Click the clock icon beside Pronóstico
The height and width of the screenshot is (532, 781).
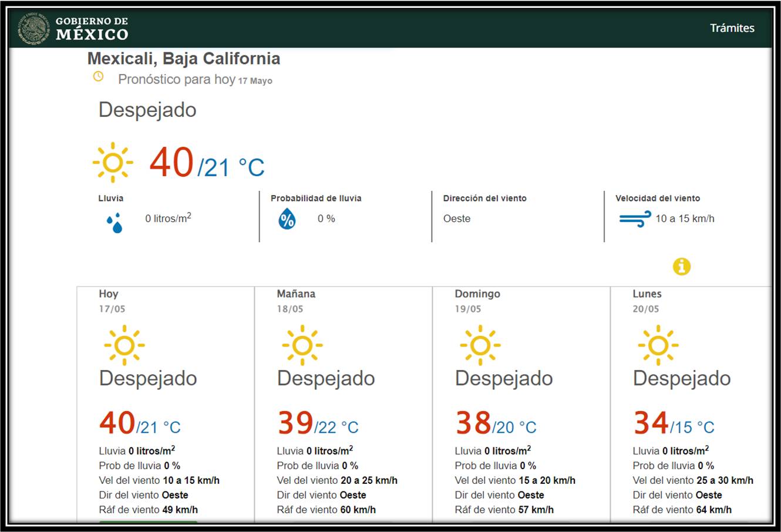point(98,77)
